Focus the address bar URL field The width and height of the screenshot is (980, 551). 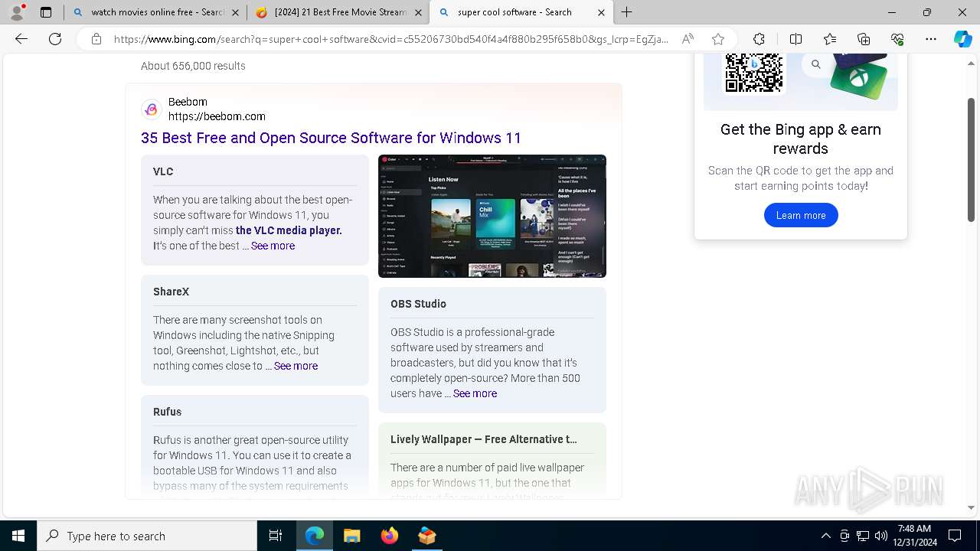[x=390, y=39]
